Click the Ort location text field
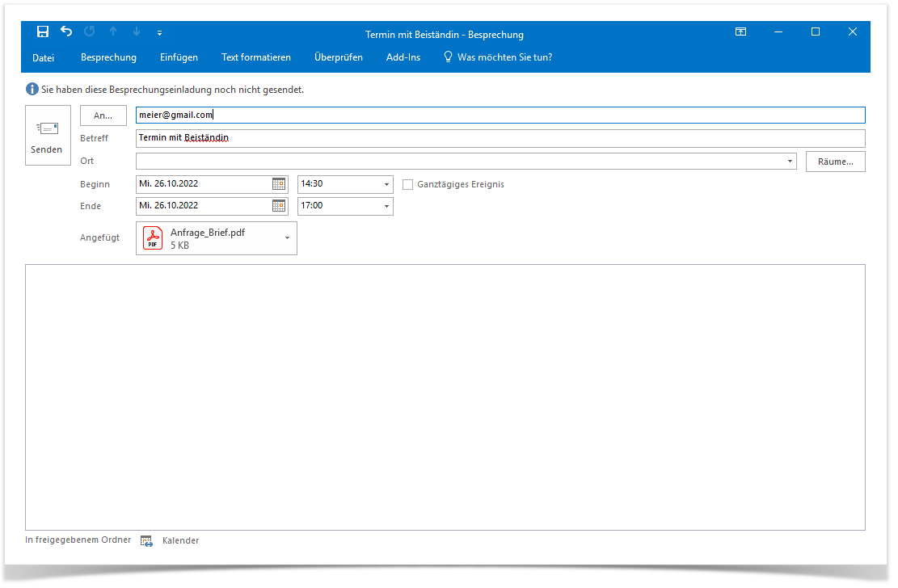The width and height of the screenshot is (898, 588). pyautogui.click(x=461, y=162)
